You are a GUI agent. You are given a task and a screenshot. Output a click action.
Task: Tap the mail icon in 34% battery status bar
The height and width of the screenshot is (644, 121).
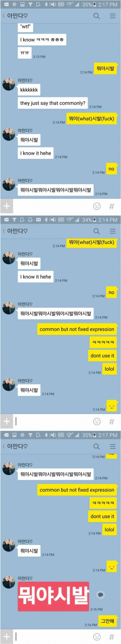[x=38, y=220]
